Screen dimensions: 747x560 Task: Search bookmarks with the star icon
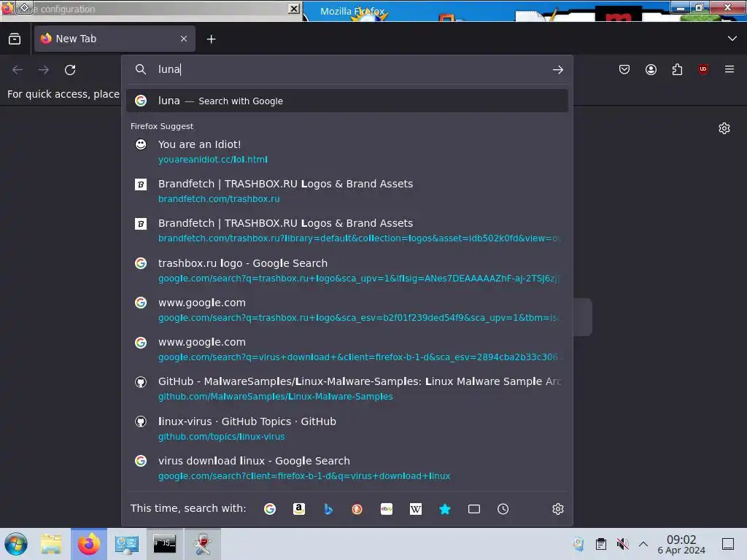[x=444, y=509]
